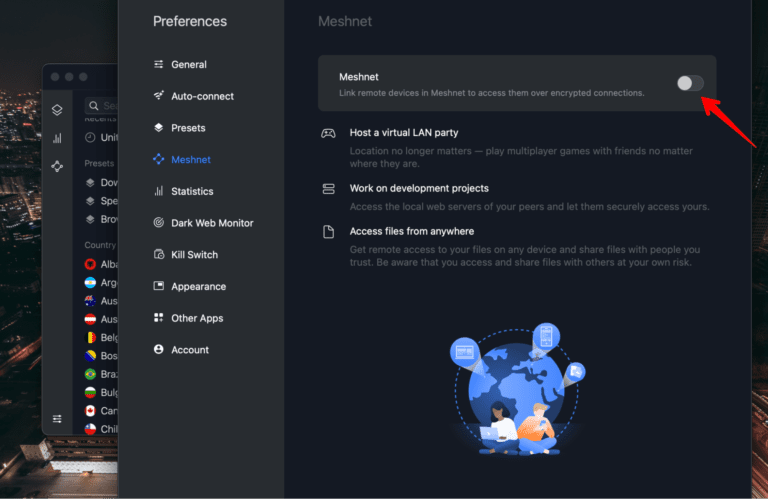Enable the Meshnet toggle switch
Image resolution: width=768 pixels, height=499 pixels.
[x=690, y=83]
